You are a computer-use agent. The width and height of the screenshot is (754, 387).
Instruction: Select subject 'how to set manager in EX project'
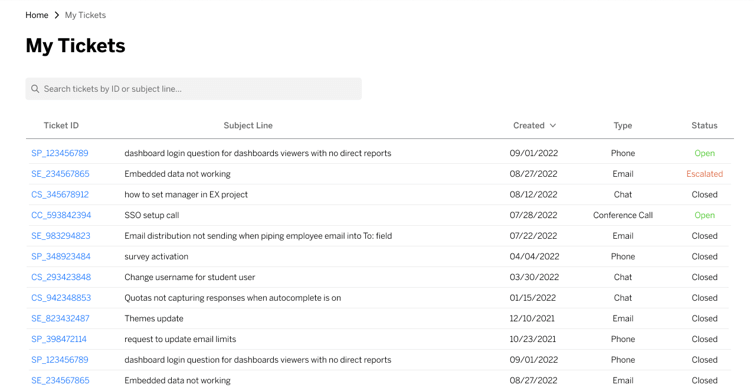point(186,194)
